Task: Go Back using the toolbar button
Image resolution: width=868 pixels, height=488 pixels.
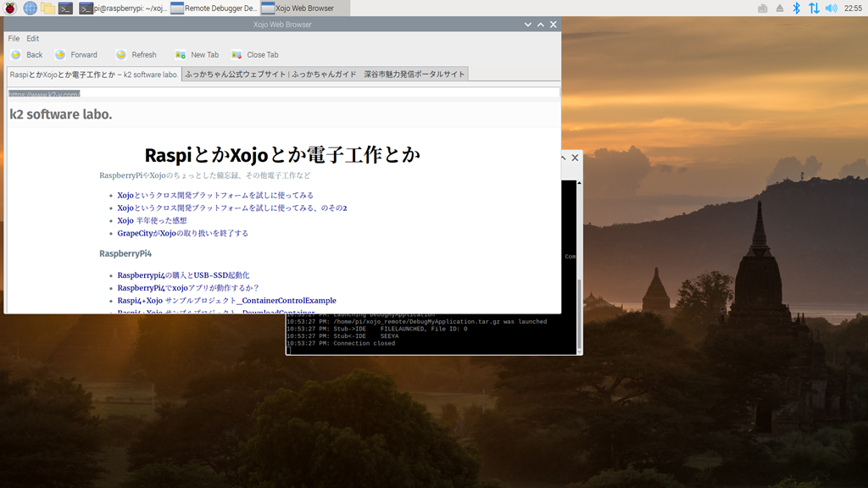Action: tap(26, 55)
